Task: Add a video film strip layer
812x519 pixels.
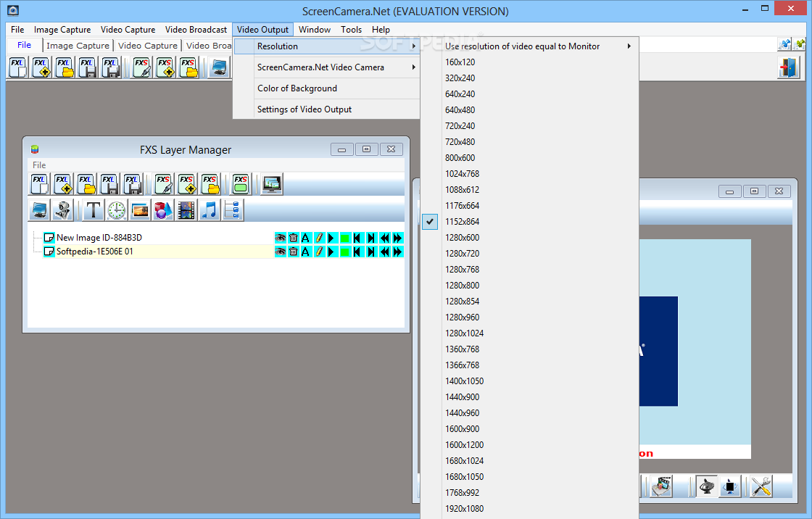Action: click(186, 209)
